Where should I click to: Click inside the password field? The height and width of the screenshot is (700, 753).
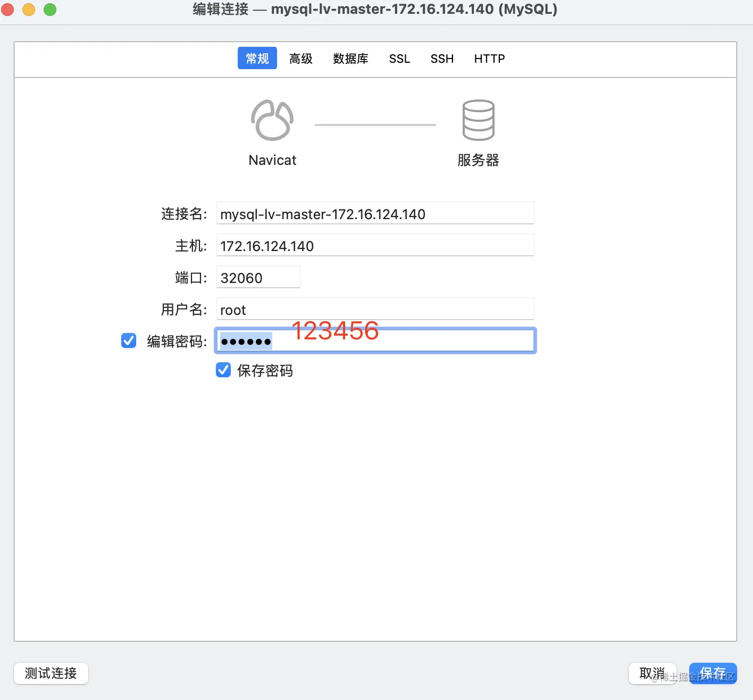coord(375,340)
